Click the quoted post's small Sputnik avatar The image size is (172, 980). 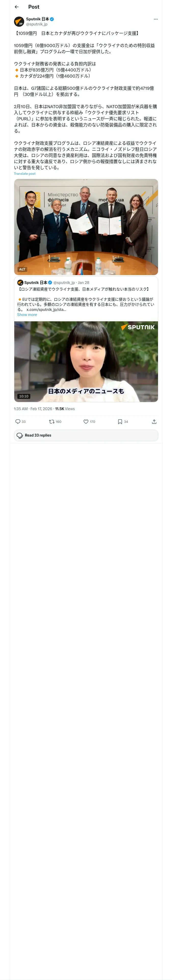pos(20,283)
